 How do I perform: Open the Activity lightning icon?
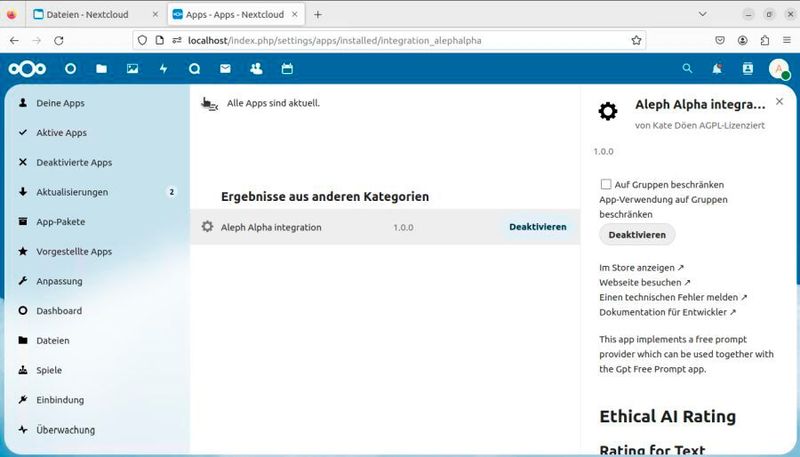point(163,69)
